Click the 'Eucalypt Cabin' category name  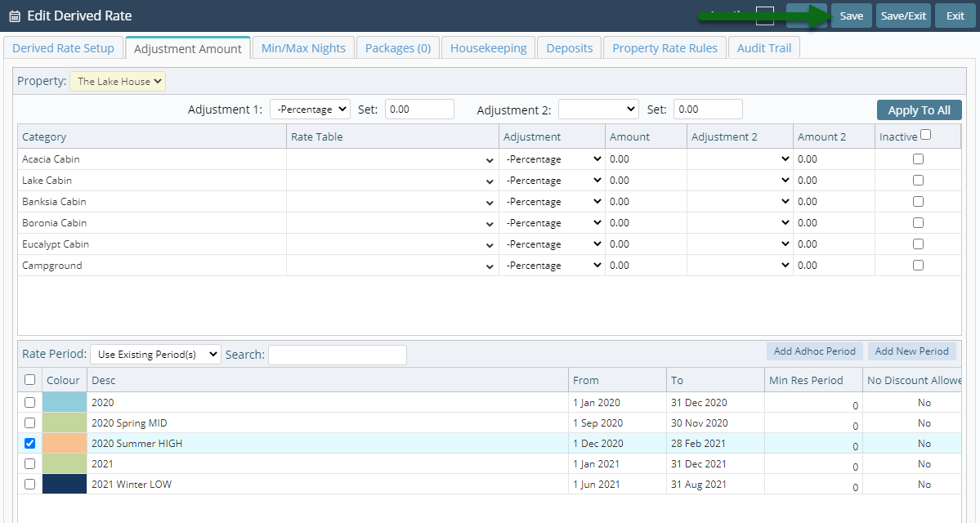tap(56, 244)
